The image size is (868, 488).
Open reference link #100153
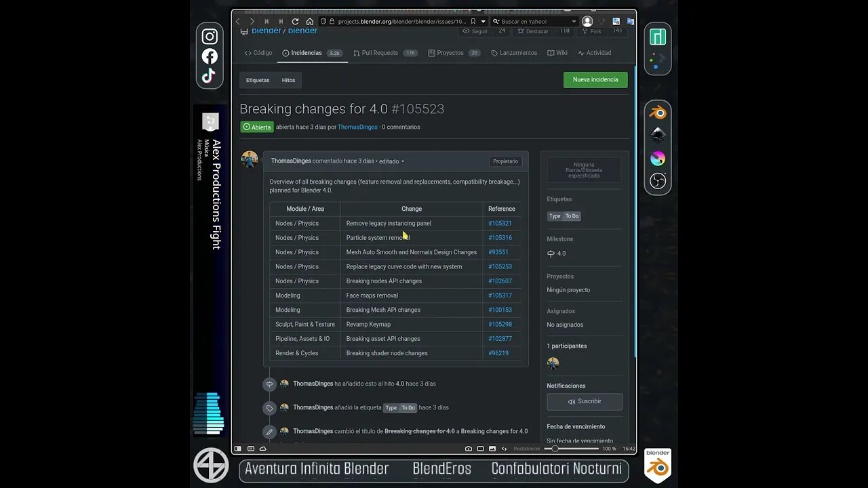tap(500, 310)
